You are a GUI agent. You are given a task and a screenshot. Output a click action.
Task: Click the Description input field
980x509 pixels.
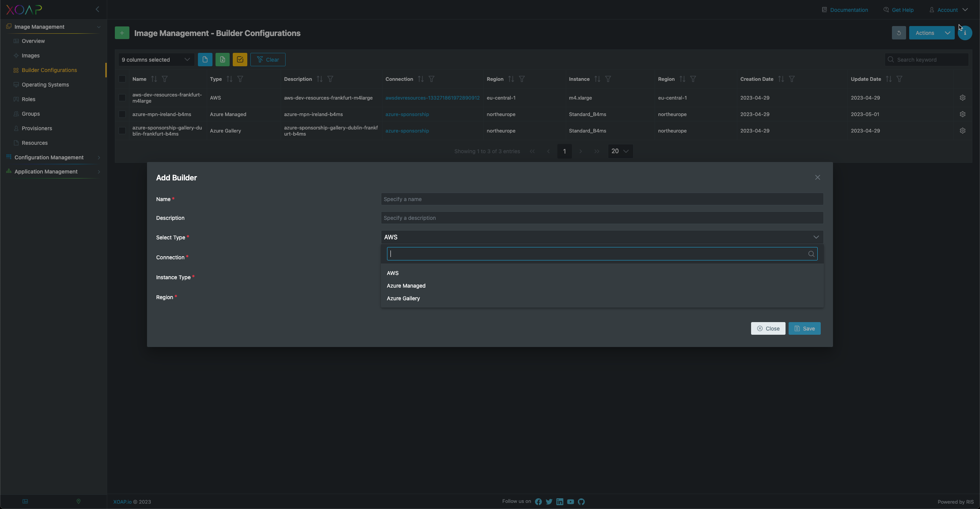click(602, 218)
